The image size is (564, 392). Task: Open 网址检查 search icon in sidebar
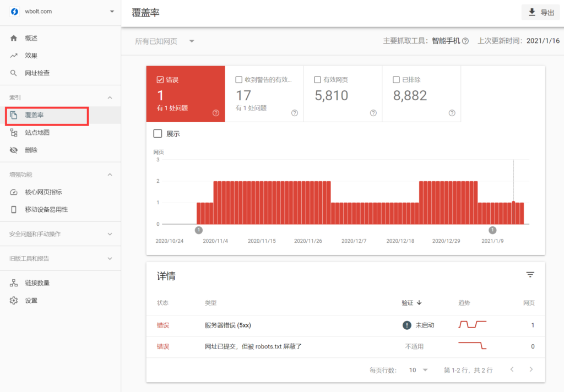pyautogui.click(x=14, y=73)
